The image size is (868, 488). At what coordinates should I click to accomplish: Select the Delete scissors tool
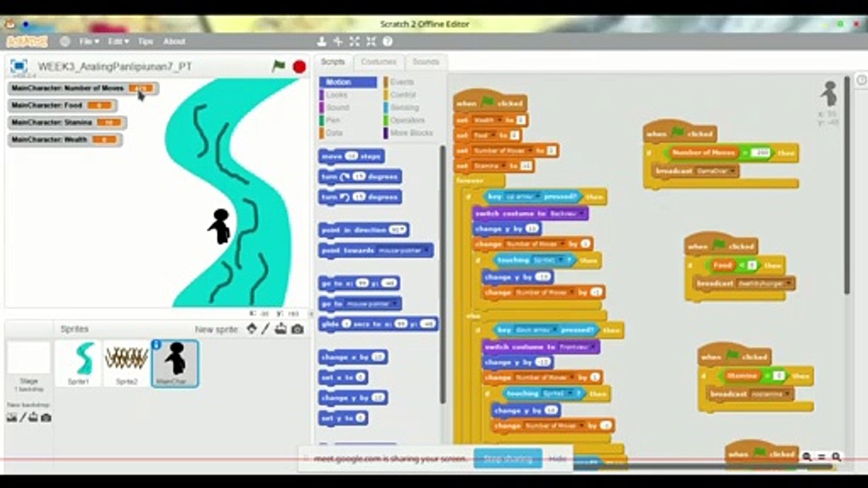click(338, 41)
